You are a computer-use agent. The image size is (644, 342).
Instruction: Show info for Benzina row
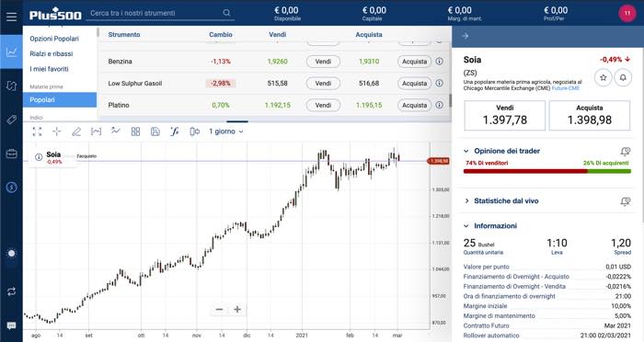(x=439, y=62)
